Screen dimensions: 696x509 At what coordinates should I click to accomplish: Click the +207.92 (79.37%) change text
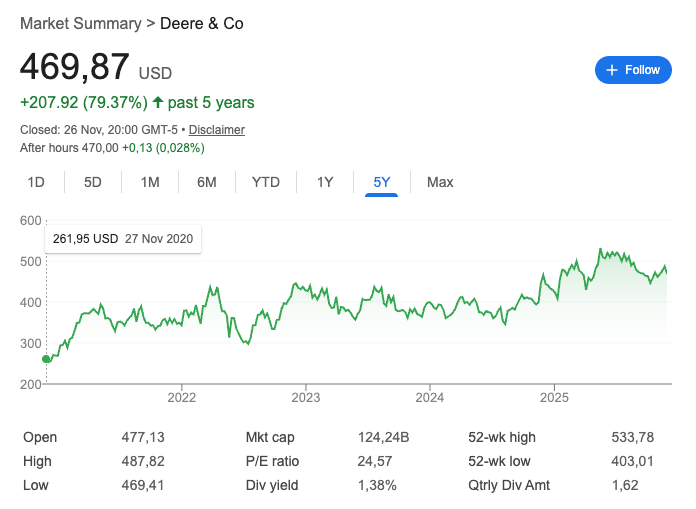(x=84, y=103)
